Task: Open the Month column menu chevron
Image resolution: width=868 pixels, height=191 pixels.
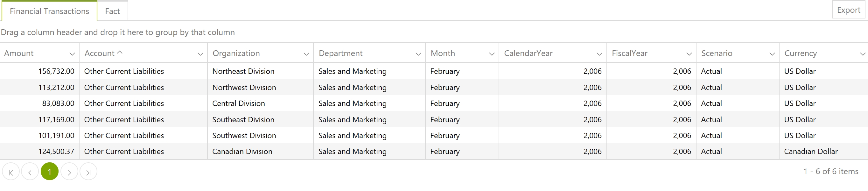Action: coord(492,53)
